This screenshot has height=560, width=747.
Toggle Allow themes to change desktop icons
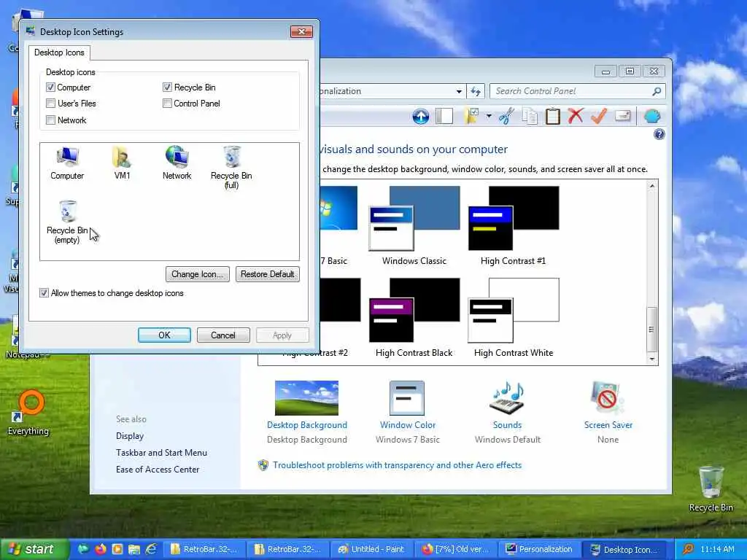click(44, 293)
